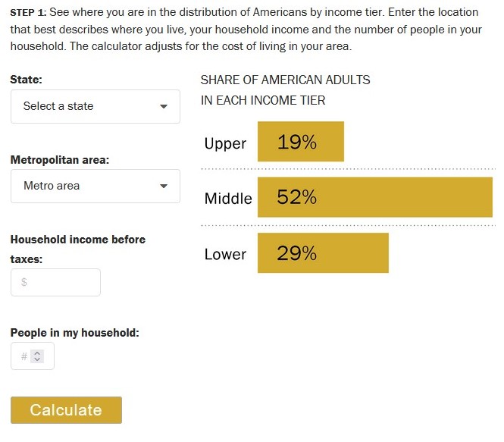The image size is (504, 442).
Task: Click the arrow on the State dropdown
Action: coord(163,107)
